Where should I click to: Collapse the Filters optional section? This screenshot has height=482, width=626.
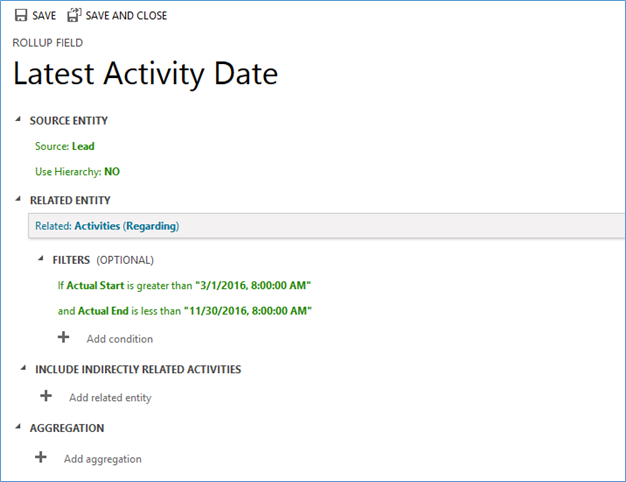point(41,259)
